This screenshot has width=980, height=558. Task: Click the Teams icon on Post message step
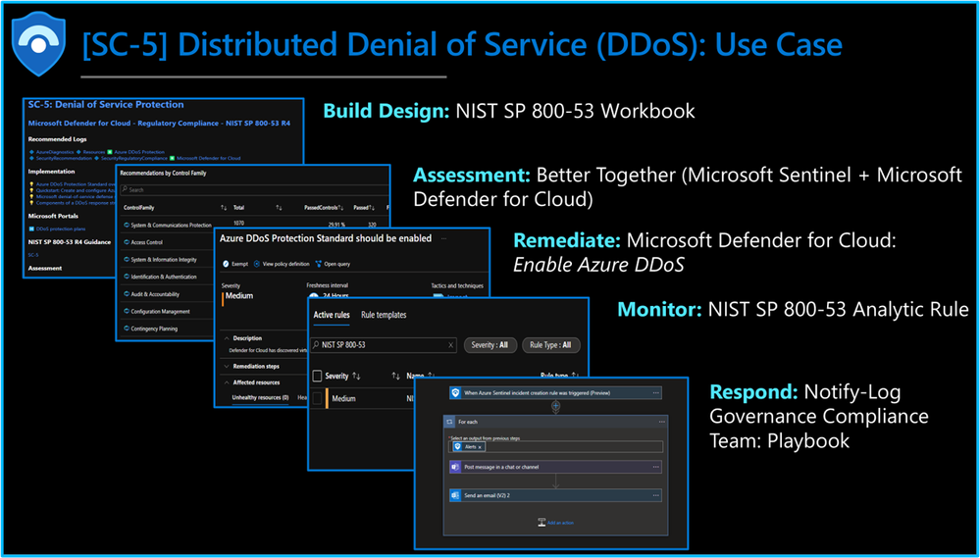(x=455, y=467)
